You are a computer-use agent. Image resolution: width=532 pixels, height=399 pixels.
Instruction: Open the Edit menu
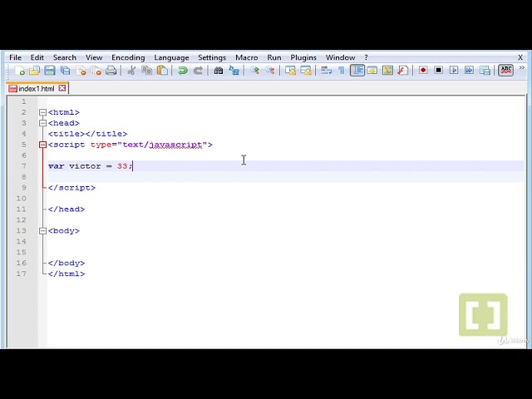point(37,57)
